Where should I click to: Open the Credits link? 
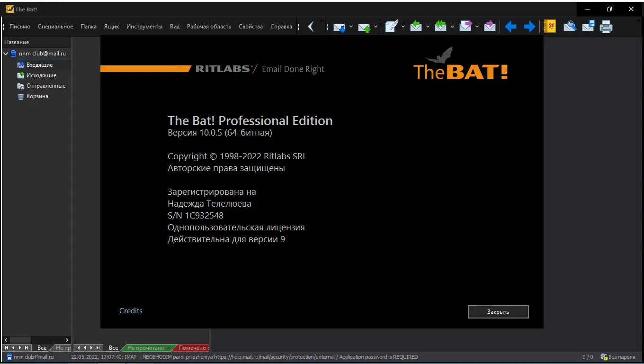coord(131,311)
